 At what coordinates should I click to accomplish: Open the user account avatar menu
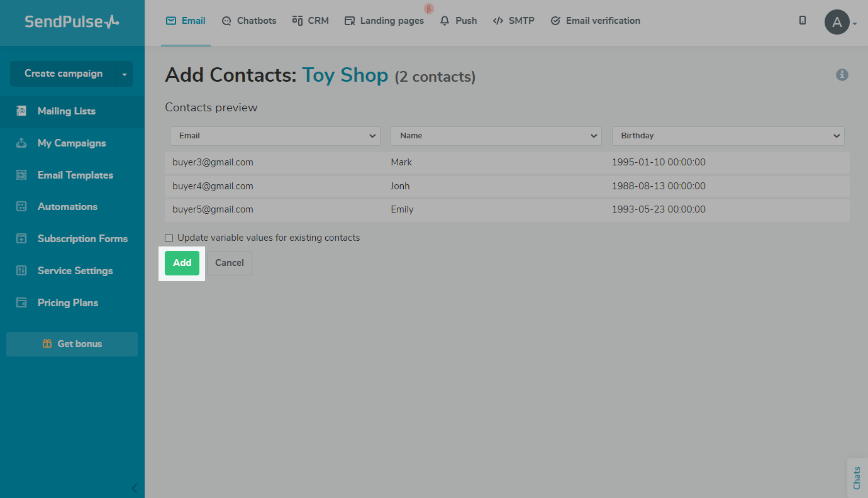coord(837,22)
